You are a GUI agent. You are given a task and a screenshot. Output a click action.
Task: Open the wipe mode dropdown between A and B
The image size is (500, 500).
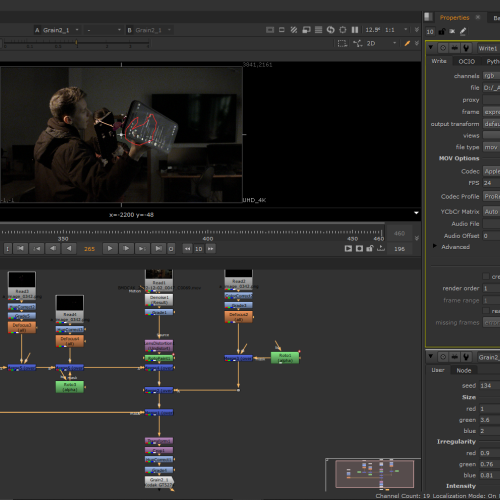tap(103, 30)
